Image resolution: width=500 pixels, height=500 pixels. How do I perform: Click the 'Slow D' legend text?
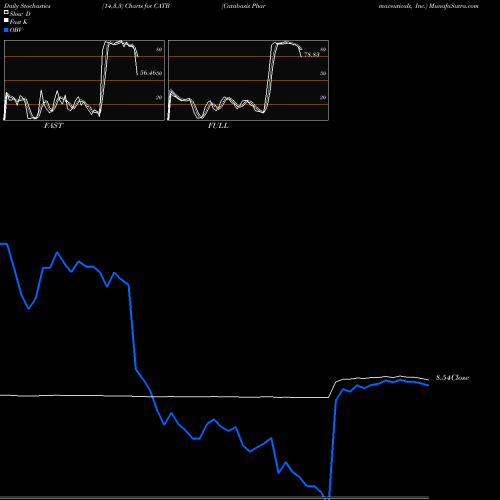20,14
